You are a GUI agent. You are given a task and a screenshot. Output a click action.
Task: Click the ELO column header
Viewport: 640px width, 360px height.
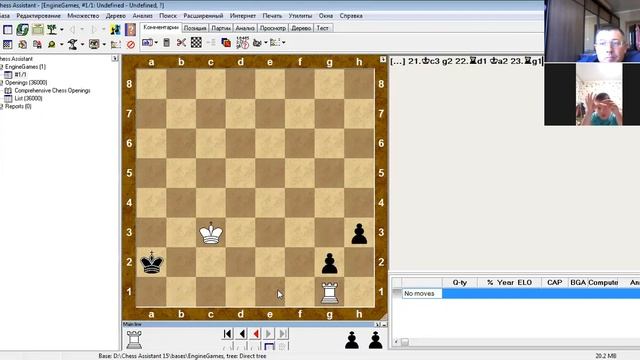coord(524,282)
